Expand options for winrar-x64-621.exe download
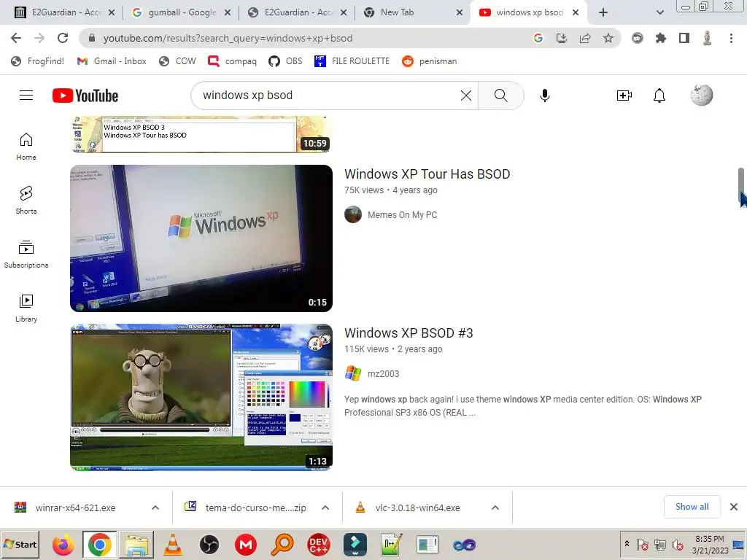 (x=155, y=507)
